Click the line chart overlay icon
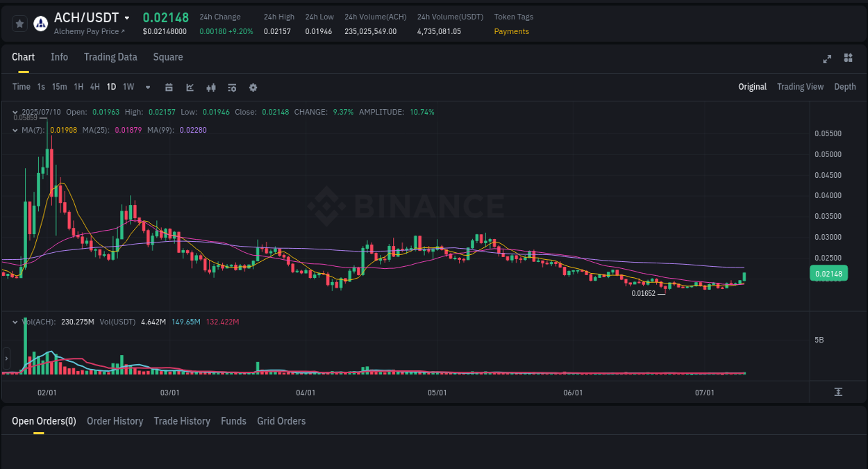This screenshot has height=469, width=868. pos(190,87)
